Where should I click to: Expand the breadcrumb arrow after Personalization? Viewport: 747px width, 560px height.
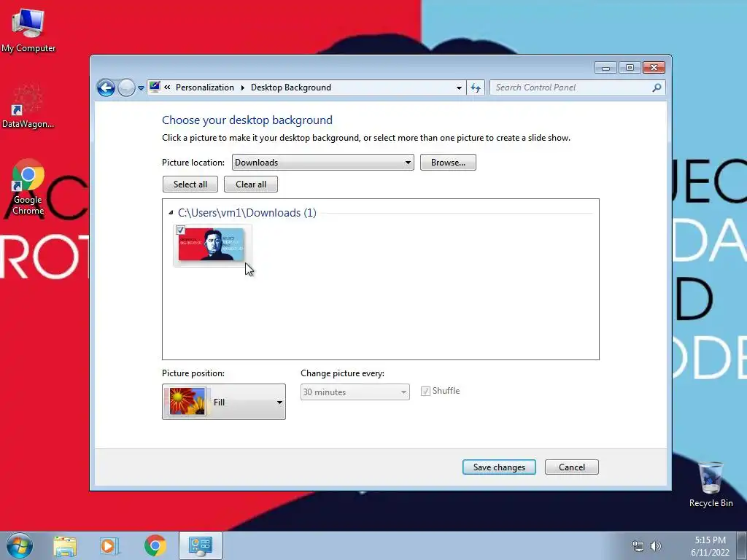(242, 87)
